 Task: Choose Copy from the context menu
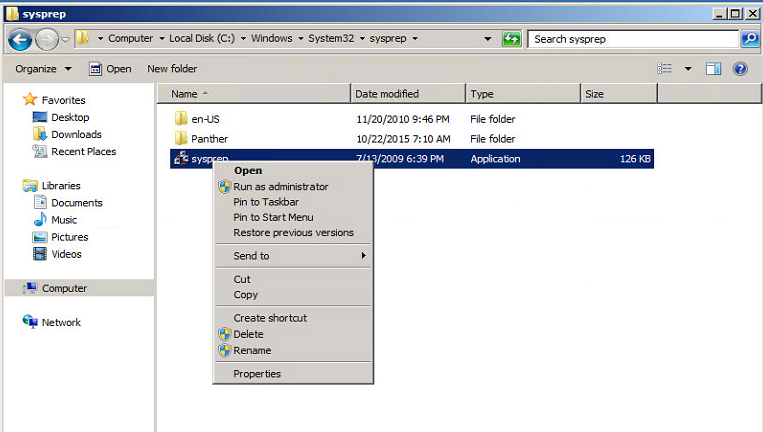(x=293, y=295)
